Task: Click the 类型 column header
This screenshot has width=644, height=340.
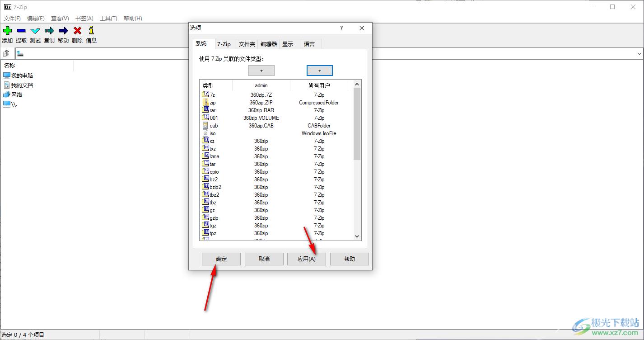Action: [216, 85]
